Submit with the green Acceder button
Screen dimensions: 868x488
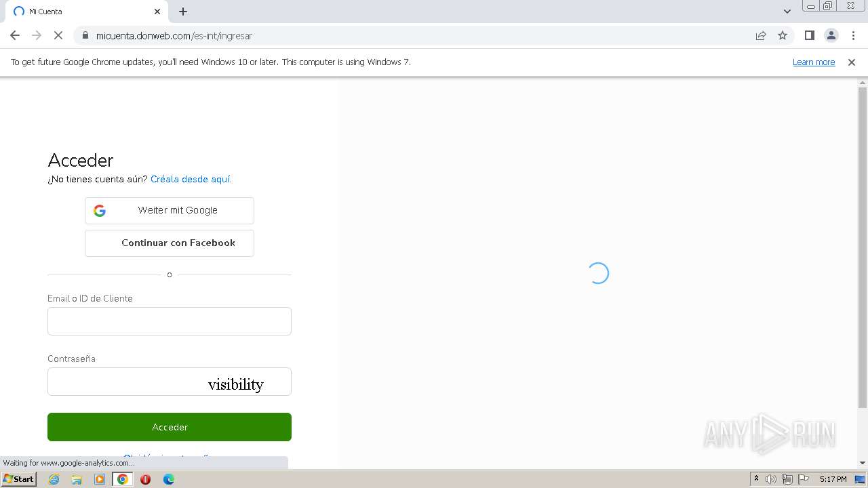pyautogui.click(x=170, y=427)
